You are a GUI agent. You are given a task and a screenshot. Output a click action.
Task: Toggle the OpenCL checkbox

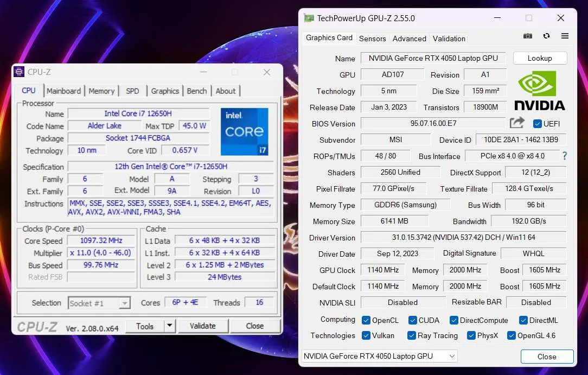tap(366, 320)
